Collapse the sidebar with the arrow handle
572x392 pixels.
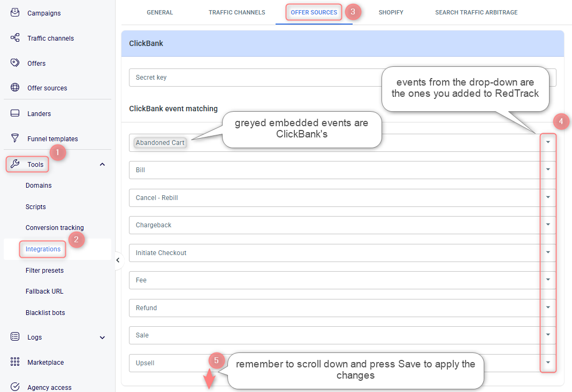tap(118, 260)
